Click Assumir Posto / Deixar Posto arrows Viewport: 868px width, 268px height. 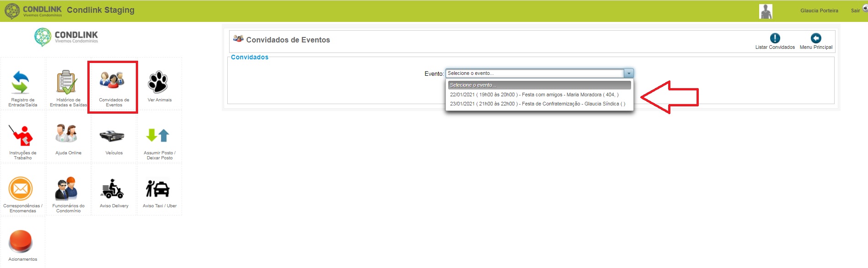click(x=158, y=135)
